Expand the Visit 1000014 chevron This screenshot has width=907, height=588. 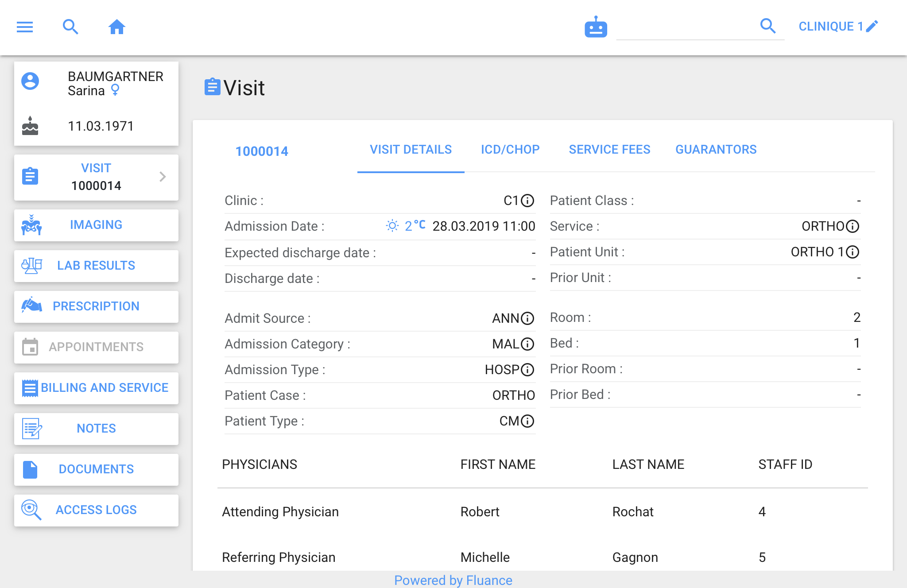pos(163,177)
